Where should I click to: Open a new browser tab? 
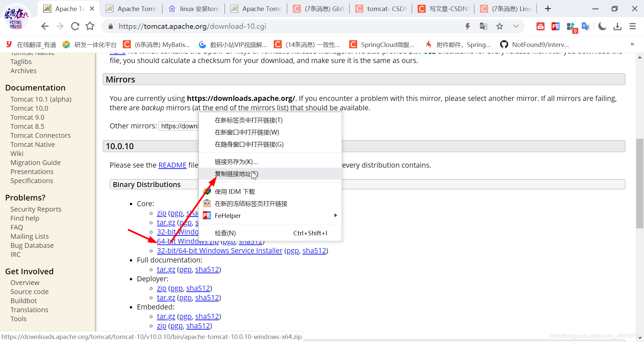[548, 9]
